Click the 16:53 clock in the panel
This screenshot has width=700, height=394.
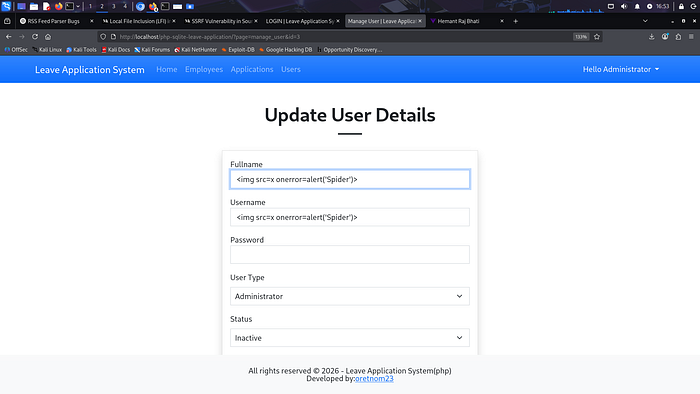(x=662, y=6)
